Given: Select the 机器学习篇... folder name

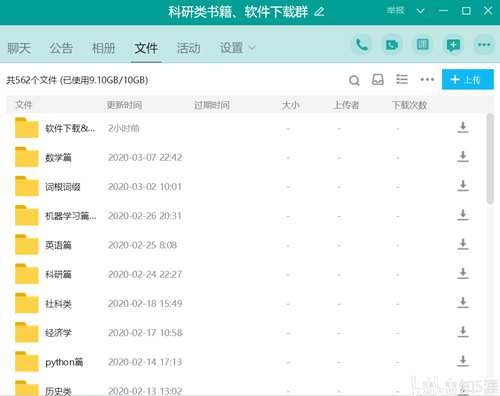Looking at the screenshot, I should [71, 216].
